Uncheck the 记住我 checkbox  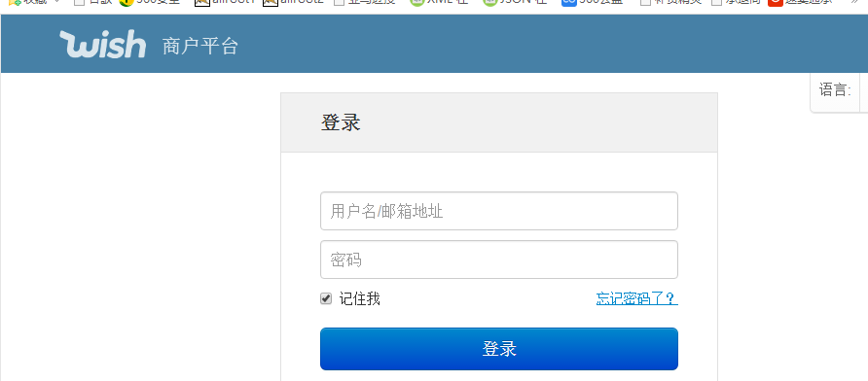coord(326,298)
